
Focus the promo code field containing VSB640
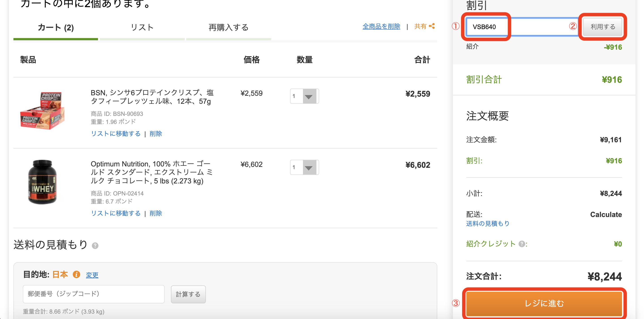(522, 27)
